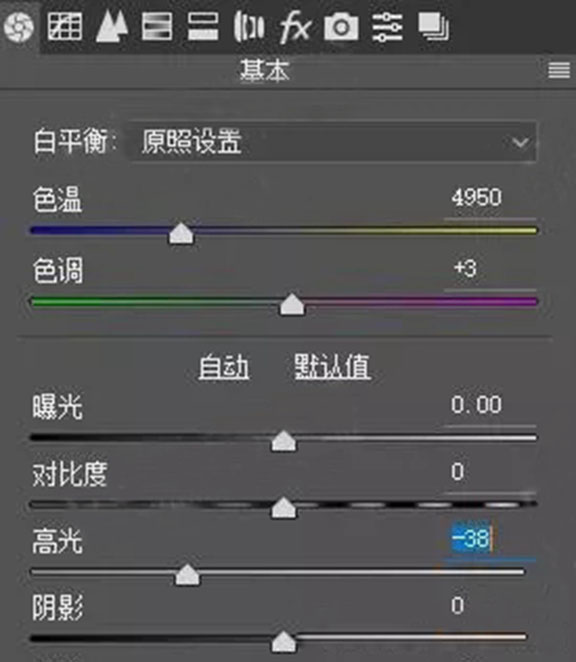Select the HSL adjustments panel icon
576x662 pixels.
157,26
